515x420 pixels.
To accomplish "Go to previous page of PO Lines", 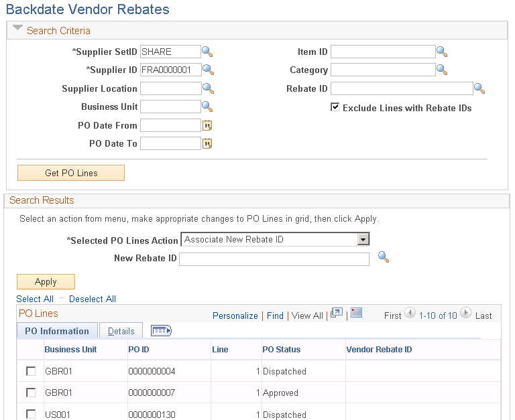I will 410,313.
